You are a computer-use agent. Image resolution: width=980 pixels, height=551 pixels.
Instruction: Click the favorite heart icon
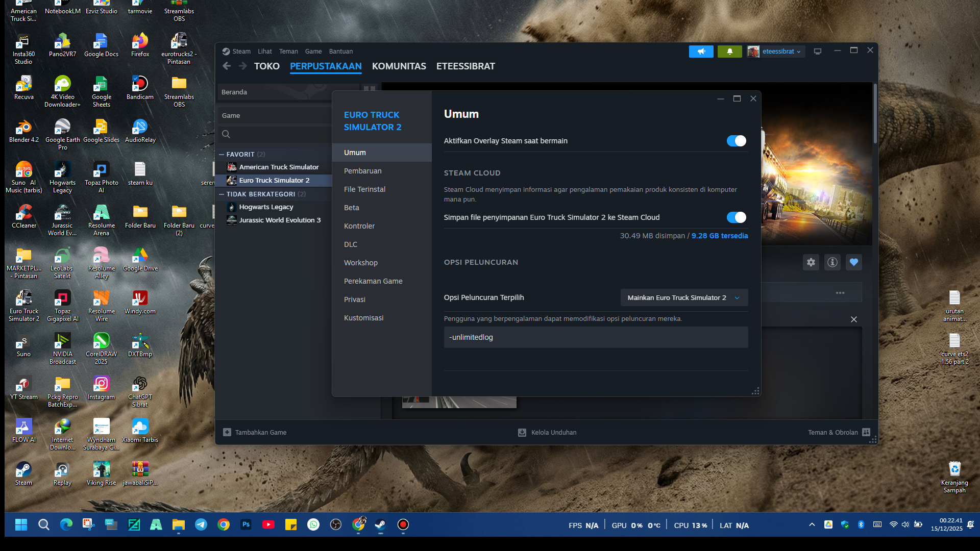click(x=854, y=262)
